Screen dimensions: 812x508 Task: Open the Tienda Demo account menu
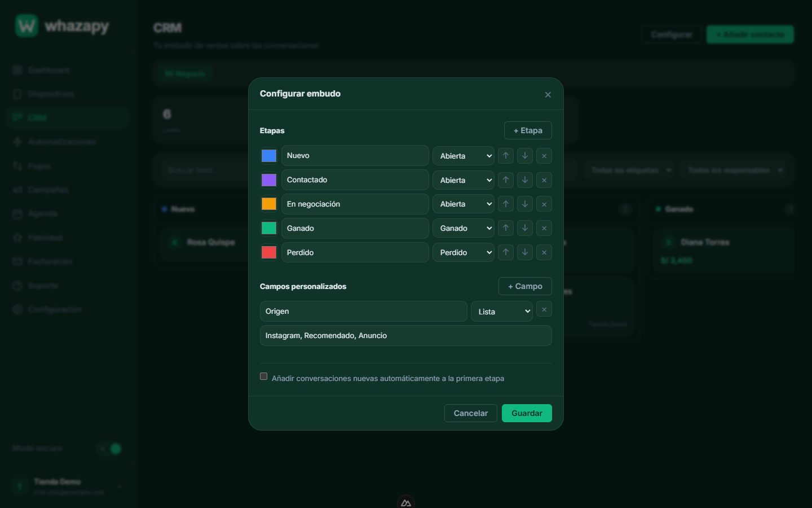[x=68, y=486]
